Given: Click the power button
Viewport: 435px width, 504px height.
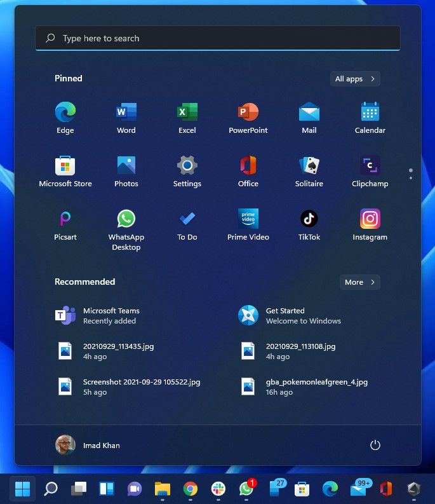Looking at the screenshot, I should 375,445.
